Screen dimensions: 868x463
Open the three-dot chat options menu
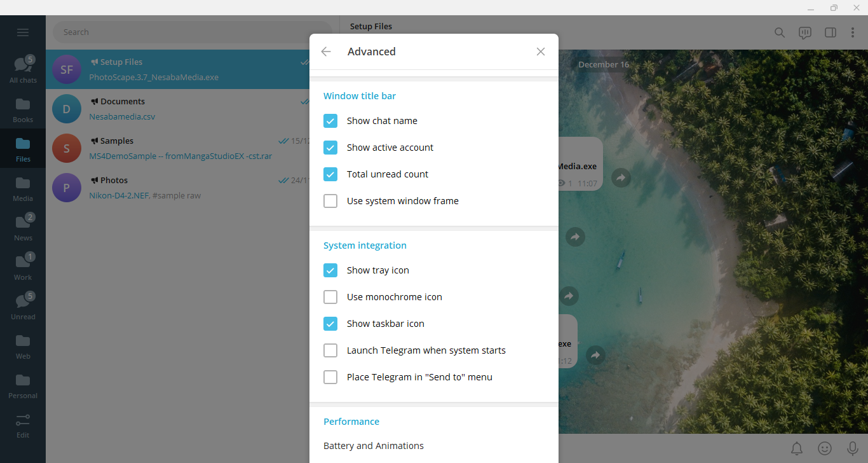coord(853,32)
